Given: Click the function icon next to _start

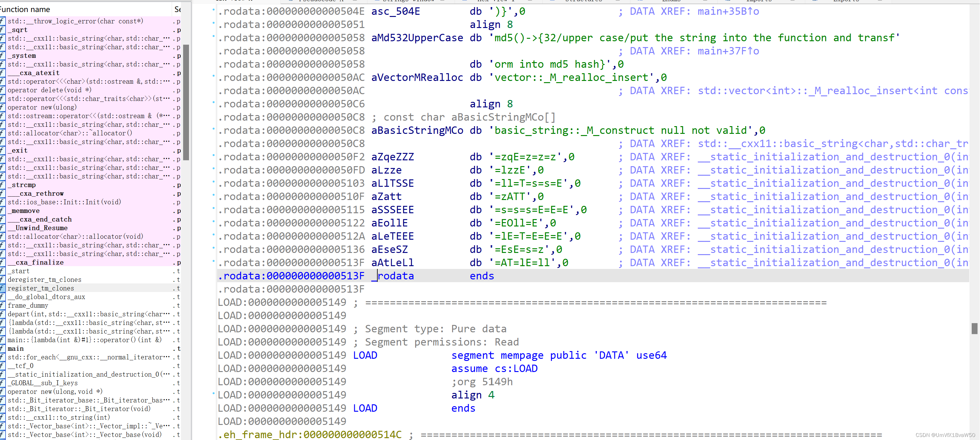Looking at the screenshot, I should 2,271.
